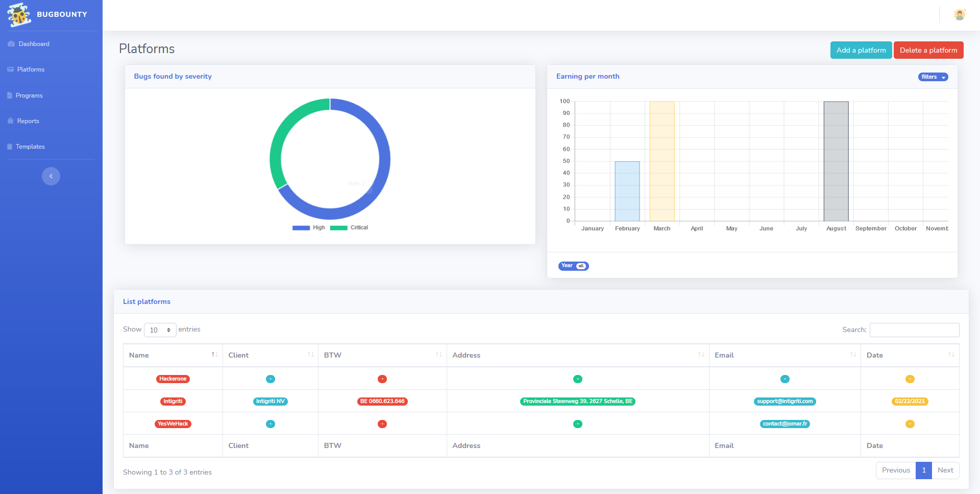Select the Intigriti platform name badge
Viewport: 980px width, 494px height.
[173, 402]
